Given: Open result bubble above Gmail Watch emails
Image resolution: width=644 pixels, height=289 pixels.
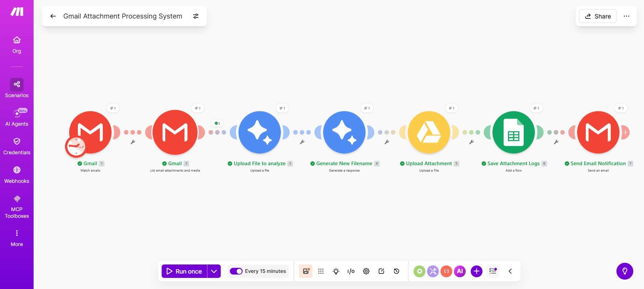Looking at the screenshot, I should coord(113,108).
